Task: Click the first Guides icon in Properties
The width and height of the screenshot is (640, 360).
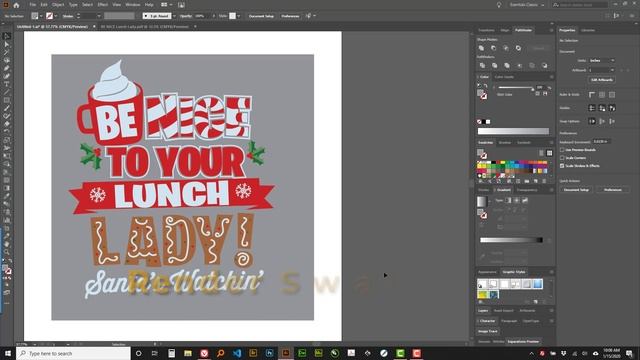Action: (x=591, y=108)
